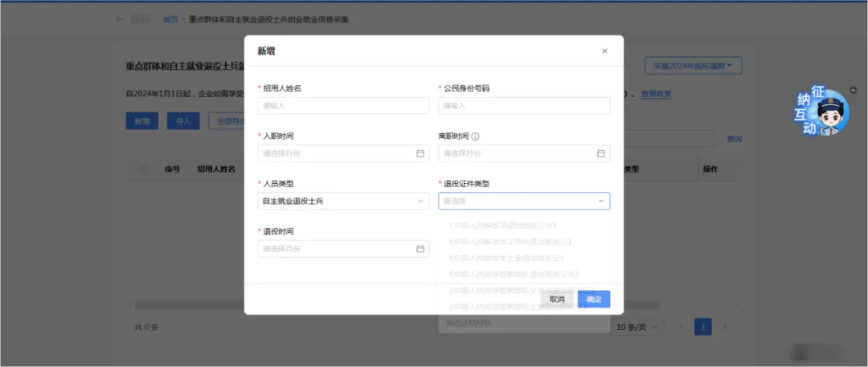
Task: Open the 人员类型 dropdown
Action: point(343,201)
